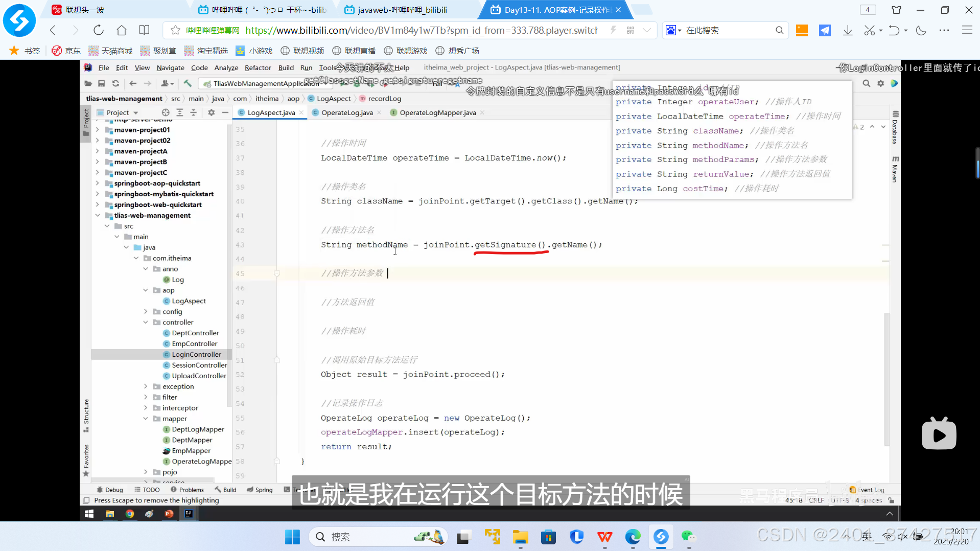Click the Windows taskbar 搜索 box
Image resolution: width=980 pixels, height=551 pixels.
coord(378,537)
